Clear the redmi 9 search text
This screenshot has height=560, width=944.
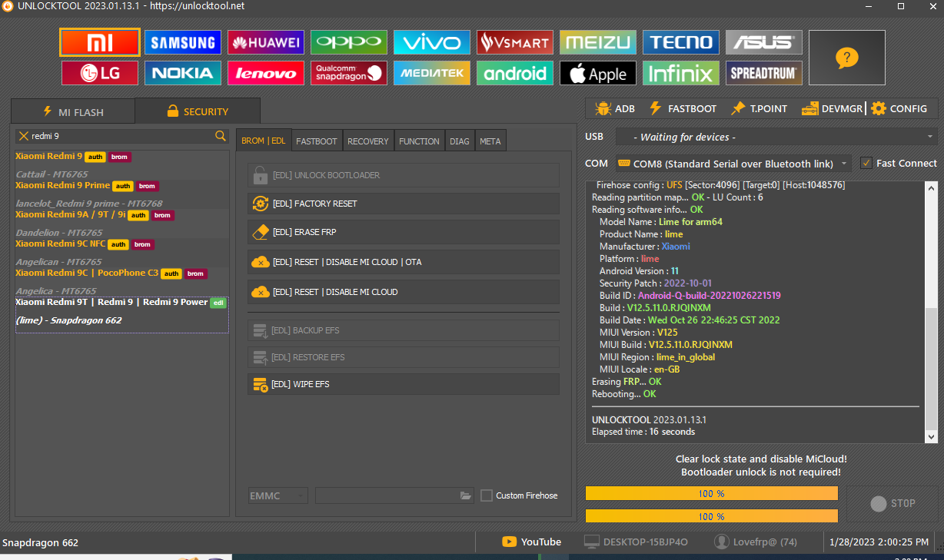(x=23, y=136)
